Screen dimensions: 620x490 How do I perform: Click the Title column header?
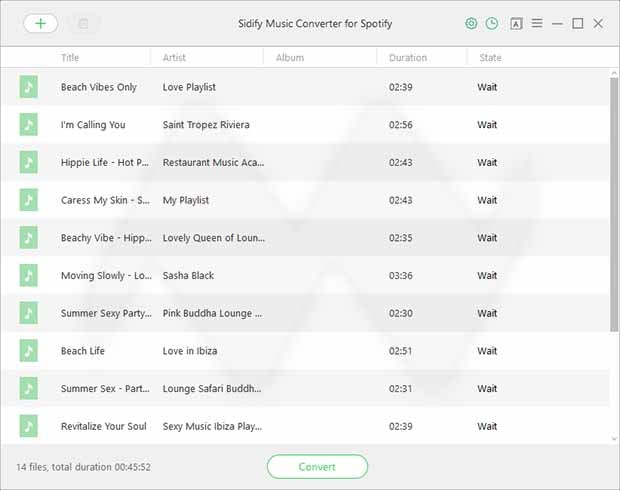(70, 58)
